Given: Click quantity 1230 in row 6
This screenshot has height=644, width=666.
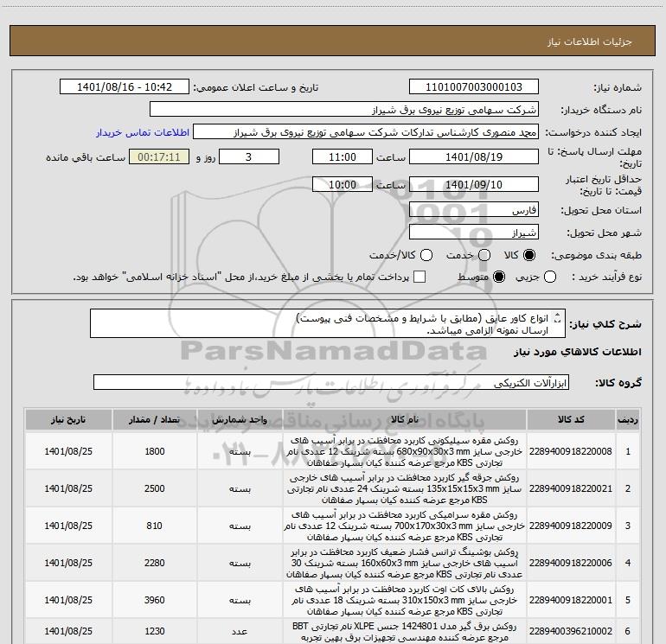Looking at the screenshot, I should (155, 631).
